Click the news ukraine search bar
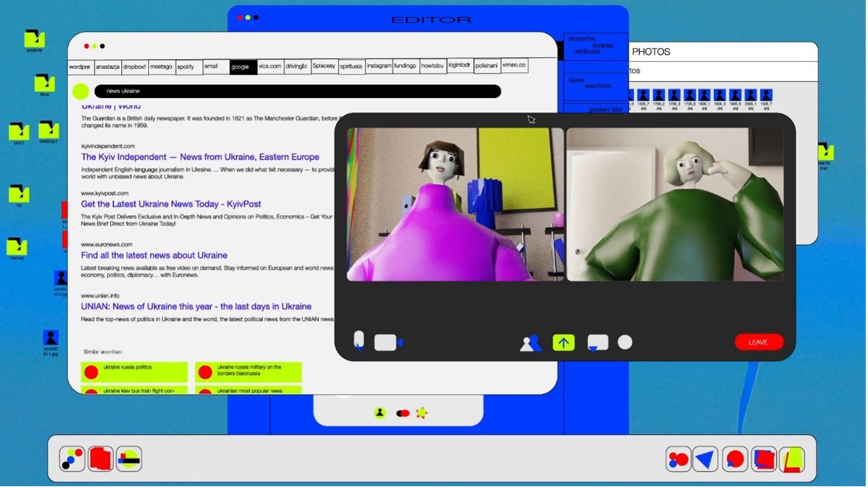The image size is (868, 488). tap(298, 91)
